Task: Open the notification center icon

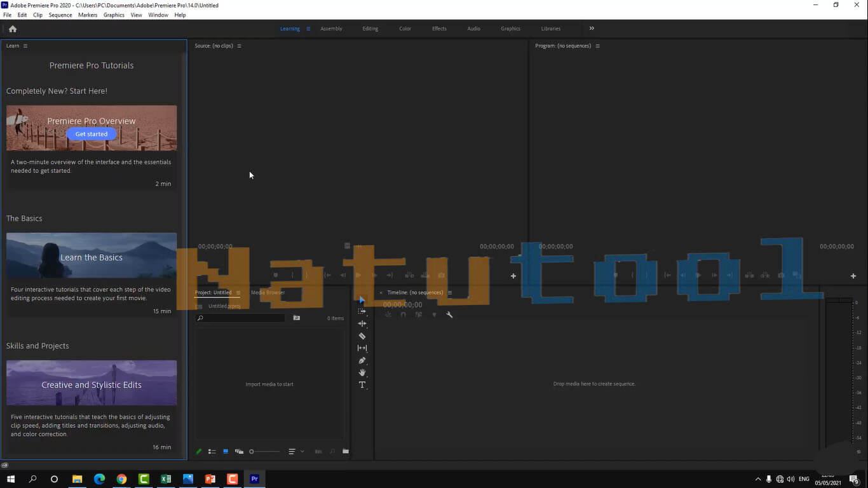Action: (855, 480)
